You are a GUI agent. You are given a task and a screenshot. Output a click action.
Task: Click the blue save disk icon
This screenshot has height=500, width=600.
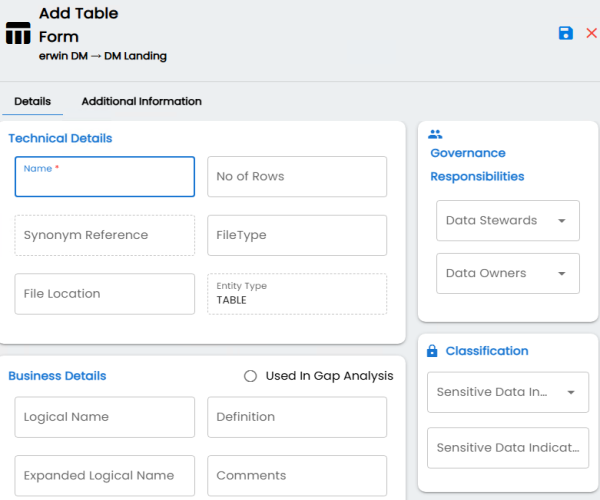pos(566,33)
